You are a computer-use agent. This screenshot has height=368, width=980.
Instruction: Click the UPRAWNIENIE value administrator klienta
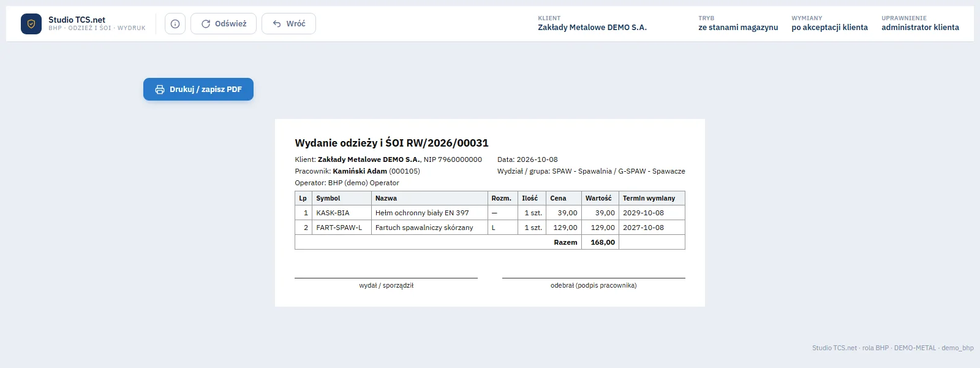point(920,28)
